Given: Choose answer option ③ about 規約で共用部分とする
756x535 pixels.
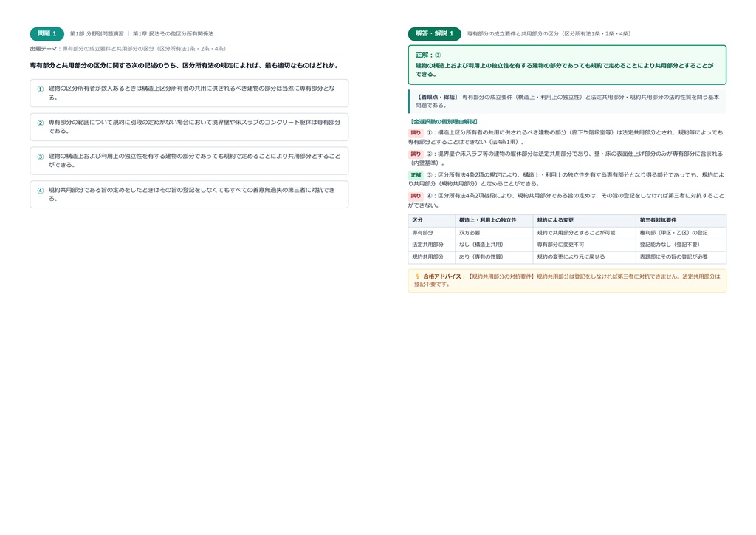Looking at the screenshot, I should point(189,160).
